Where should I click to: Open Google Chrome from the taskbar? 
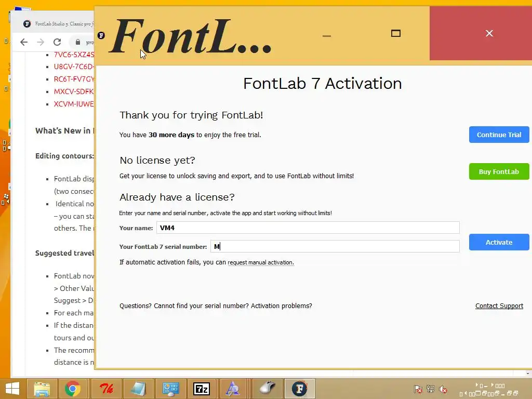coord(73,389)
